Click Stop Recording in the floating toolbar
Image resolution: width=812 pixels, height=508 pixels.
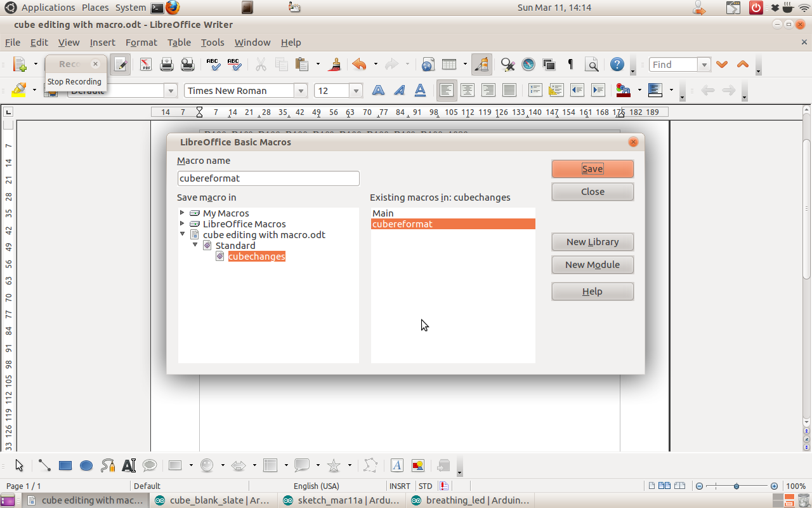pyautogui.click(x=74, y=81)
